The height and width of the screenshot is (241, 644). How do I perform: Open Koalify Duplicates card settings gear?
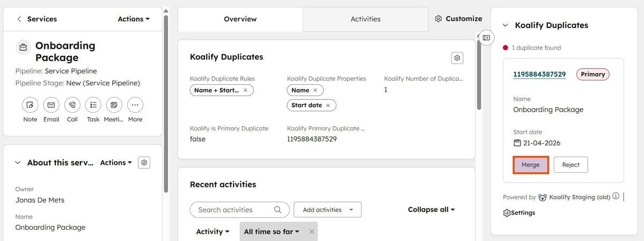pyautogui.click(x=457, y=57)
